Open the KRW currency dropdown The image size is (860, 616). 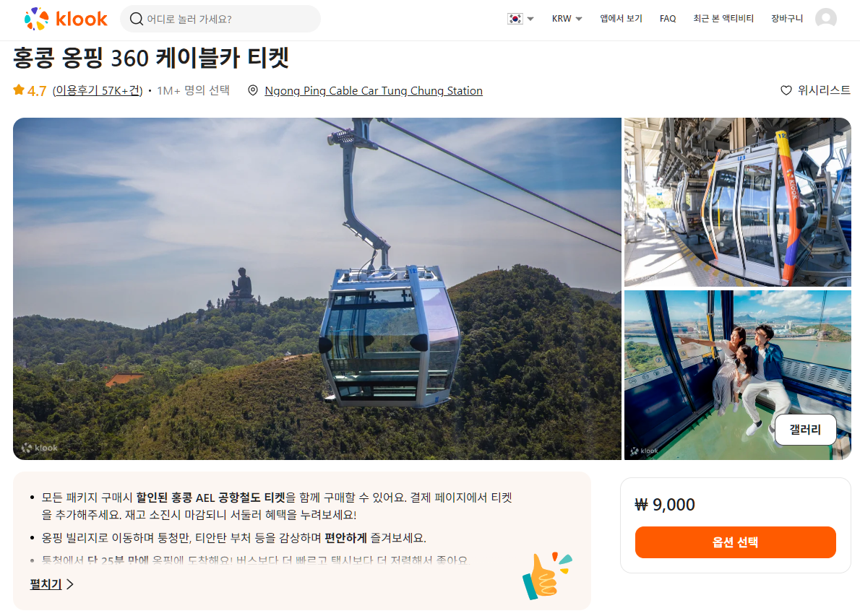click(x=567, y=19)
